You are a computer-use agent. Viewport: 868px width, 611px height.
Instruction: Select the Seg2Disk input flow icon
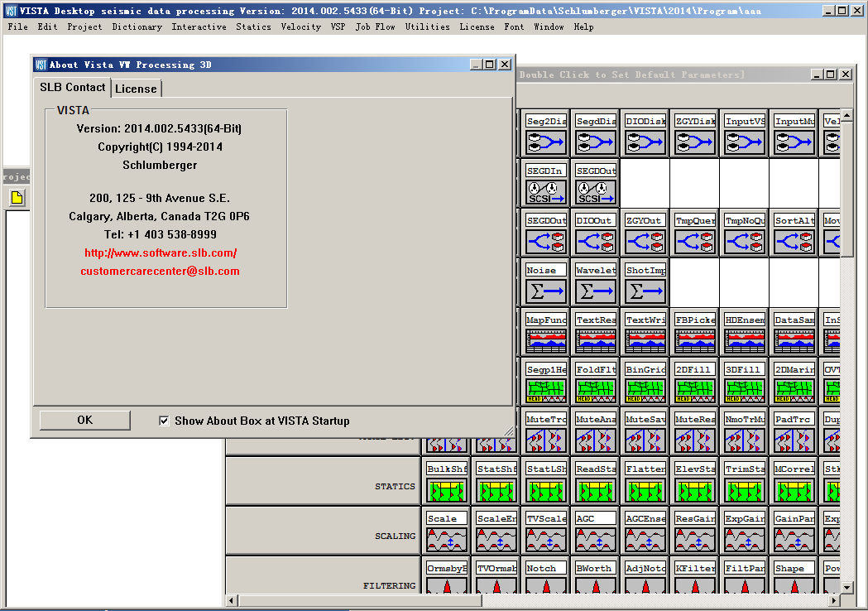coord(546,142)
